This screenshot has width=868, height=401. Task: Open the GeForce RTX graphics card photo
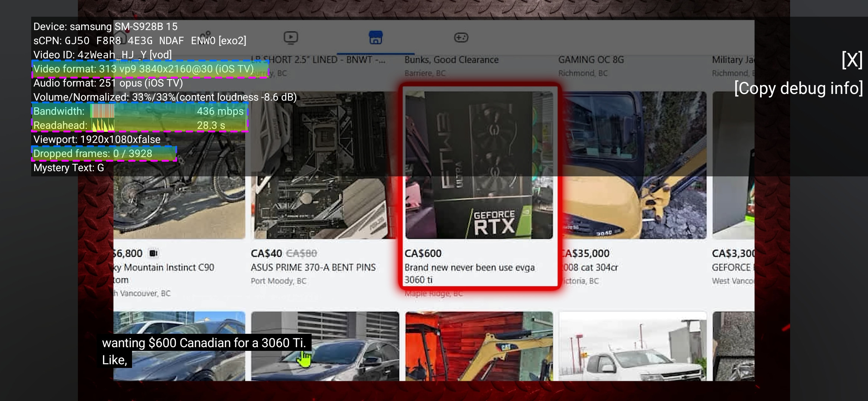point(479,165)
